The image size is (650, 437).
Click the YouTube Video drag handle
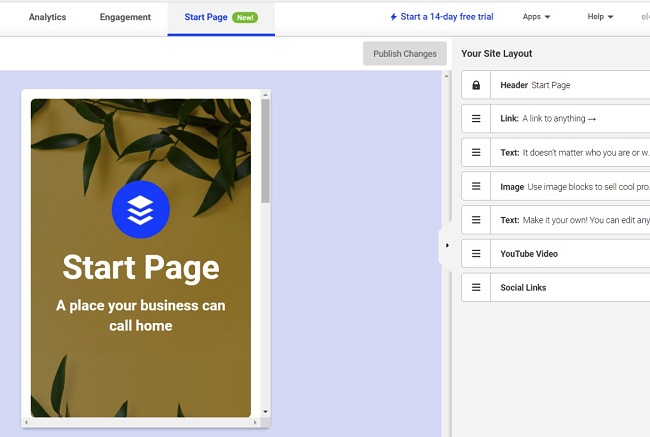pos(476,253)
